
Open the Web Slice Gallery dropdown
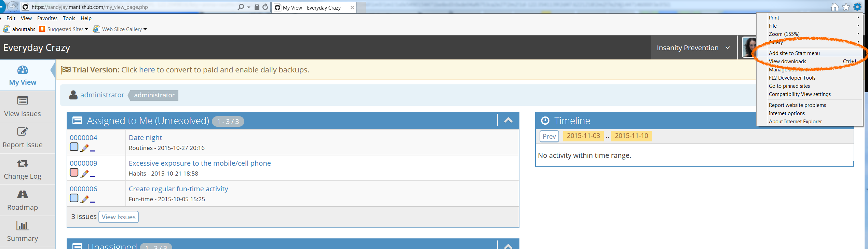pos(145,29)
